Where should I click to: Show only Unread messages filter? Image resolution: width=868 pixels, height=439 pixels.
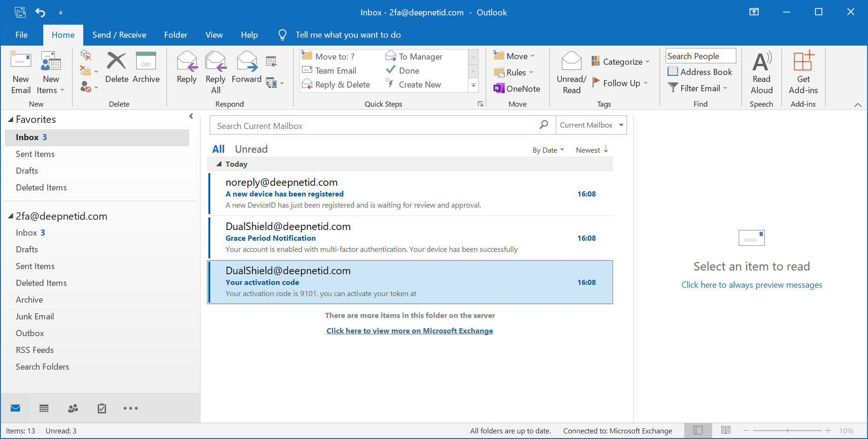click(251, 149)
